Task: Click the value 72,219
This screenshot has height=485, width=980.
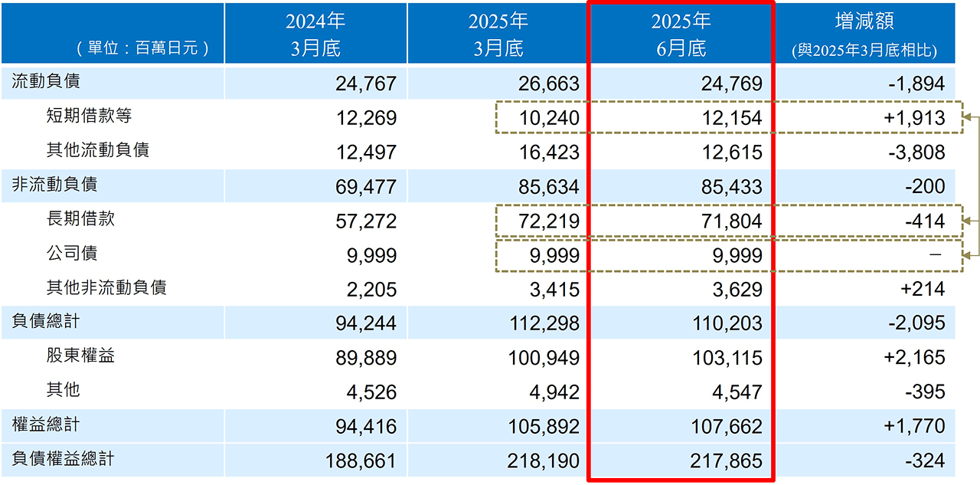Action: pos(549,221)
